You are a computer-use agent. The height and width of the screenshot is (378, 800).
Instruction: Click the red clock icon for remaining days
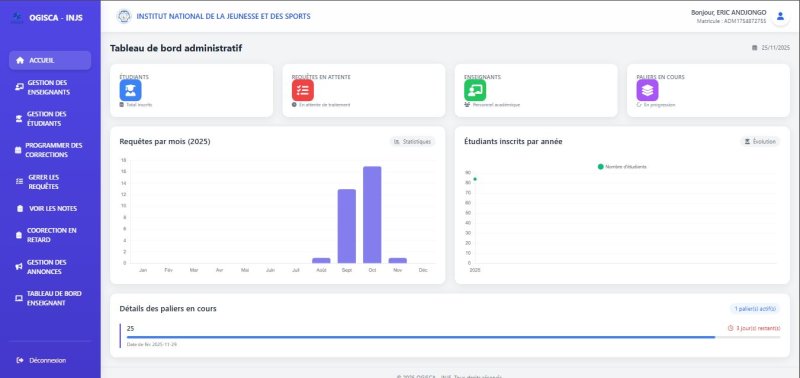click(731, 328)
